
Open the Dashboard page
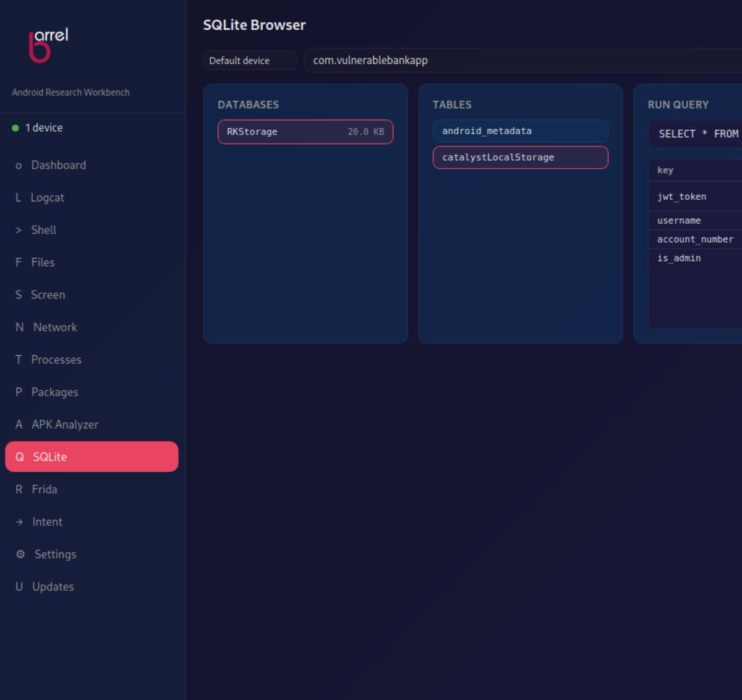[x=92, y=165]
